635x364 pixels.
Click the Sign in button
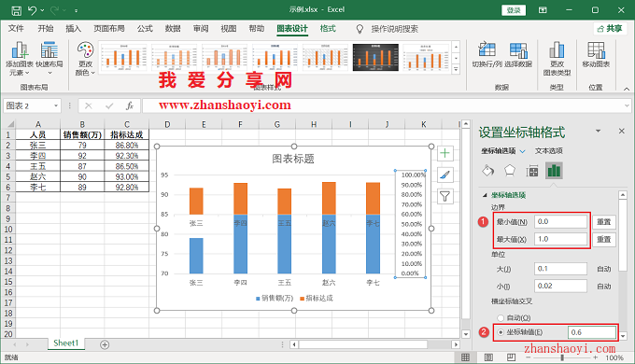tap(514, 10)
